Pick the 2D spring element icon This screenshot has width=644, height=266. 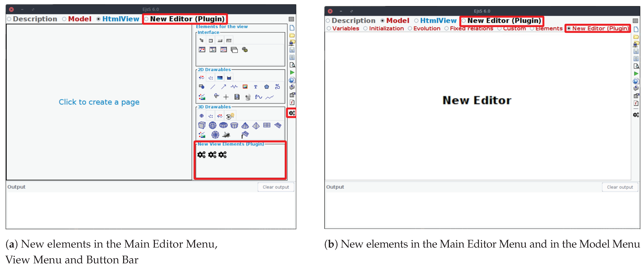click(234, 87)
